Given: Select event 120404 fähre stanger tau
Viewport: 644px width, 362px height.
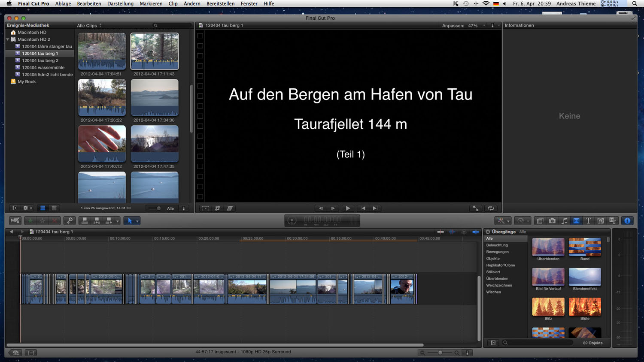Looking at the screenshot, I should click(x=47, y=46).
